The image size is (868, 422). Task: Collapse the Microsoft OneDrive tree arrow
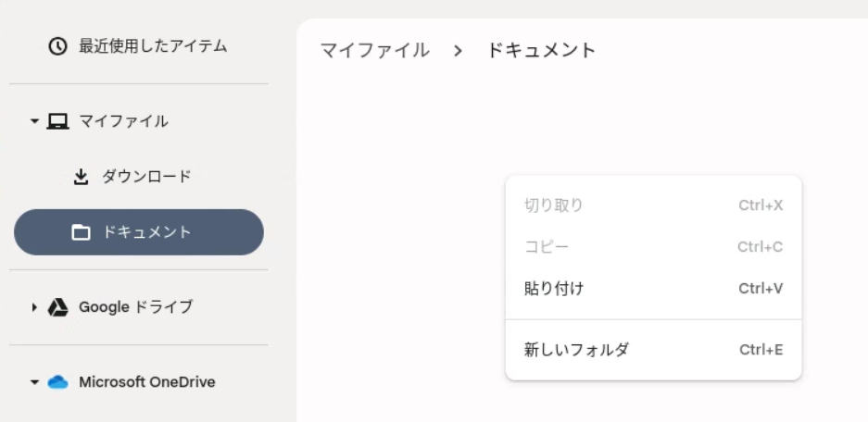click(x=34, y=382)
